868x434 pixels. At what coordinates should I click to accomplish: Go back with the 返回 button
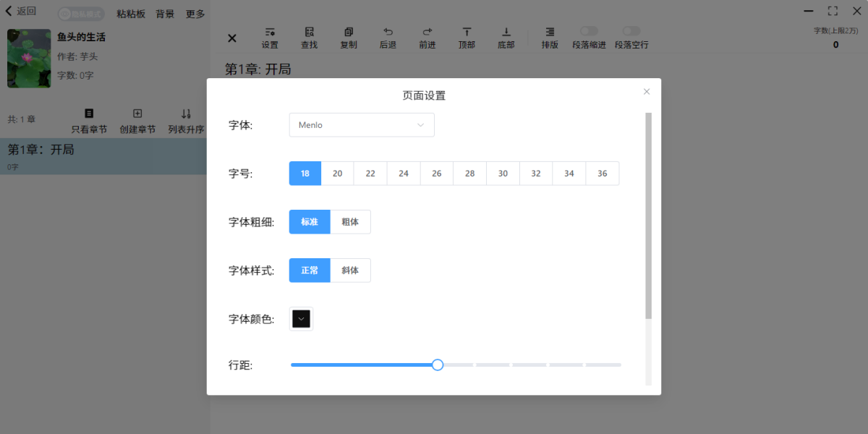pyautogui.click(x=21, y=11)
